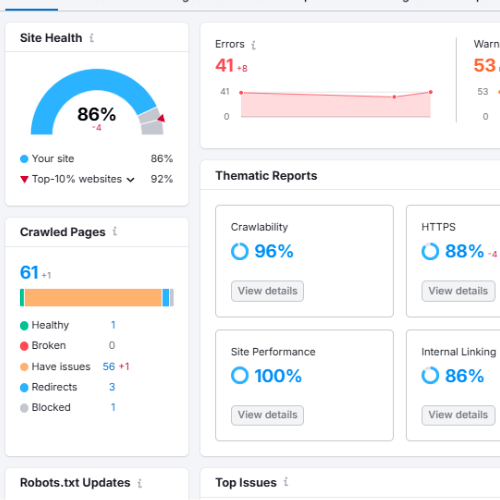The width and height of the screenshot is (500, 500).
Task: Open the crawled pages total 61
Action: pyautogui.click(x=29, y=272)
